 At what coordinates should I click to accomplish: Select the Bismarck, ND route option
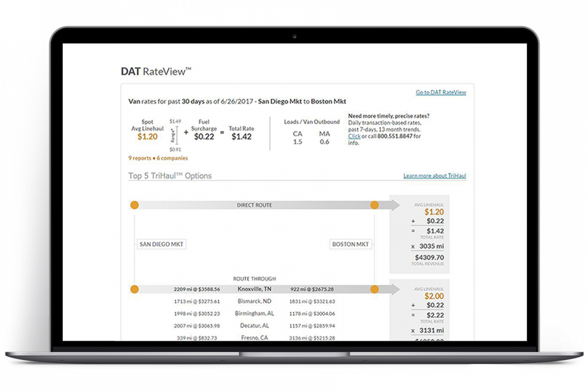tap(254, 301)
